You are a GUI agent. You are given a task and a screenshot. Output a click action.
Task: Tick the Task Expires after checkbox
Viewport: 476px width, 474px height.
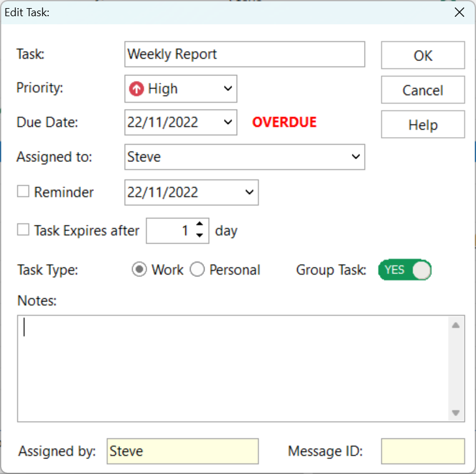(23, 230)
